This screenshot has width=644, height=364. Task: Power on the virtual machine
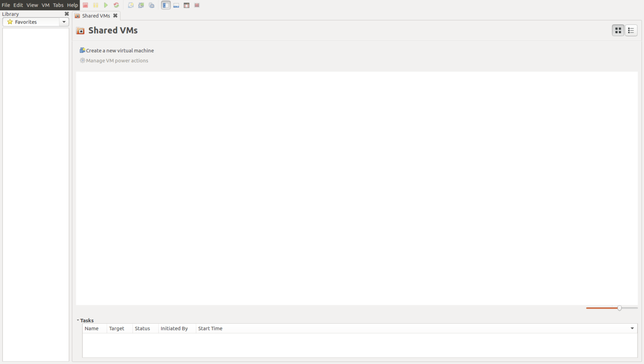click(106, 5)
